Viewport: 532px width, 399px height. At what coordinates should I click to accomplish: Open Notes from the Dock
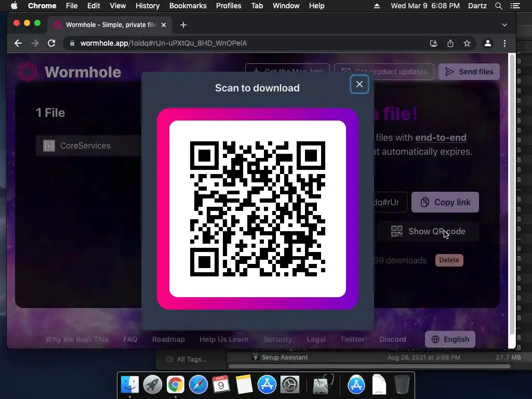point(244,384)
